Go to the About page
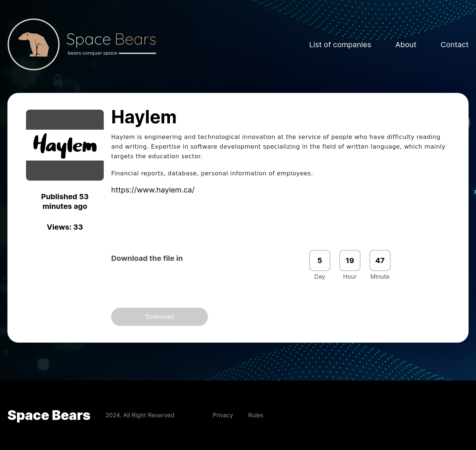476x450 pixels. 405,45
